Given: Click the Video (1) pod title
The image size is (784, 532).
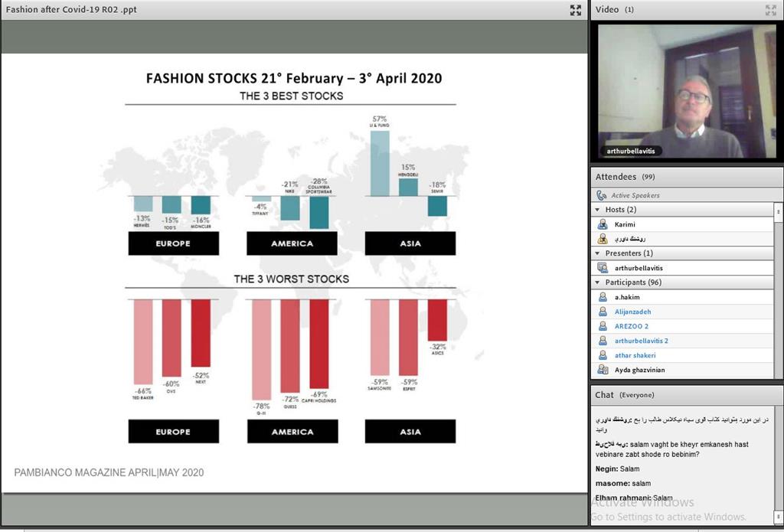Looking at the screenshot, I should pos(615,9).
